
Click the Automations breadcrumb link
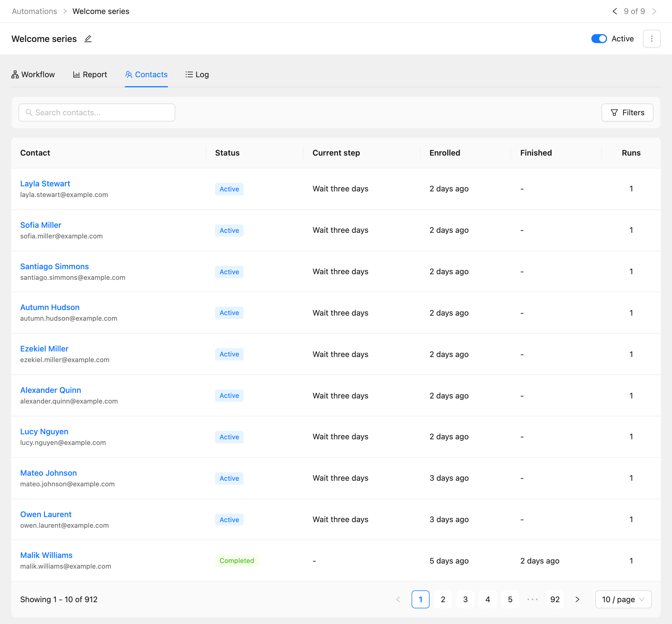(34, 11)
